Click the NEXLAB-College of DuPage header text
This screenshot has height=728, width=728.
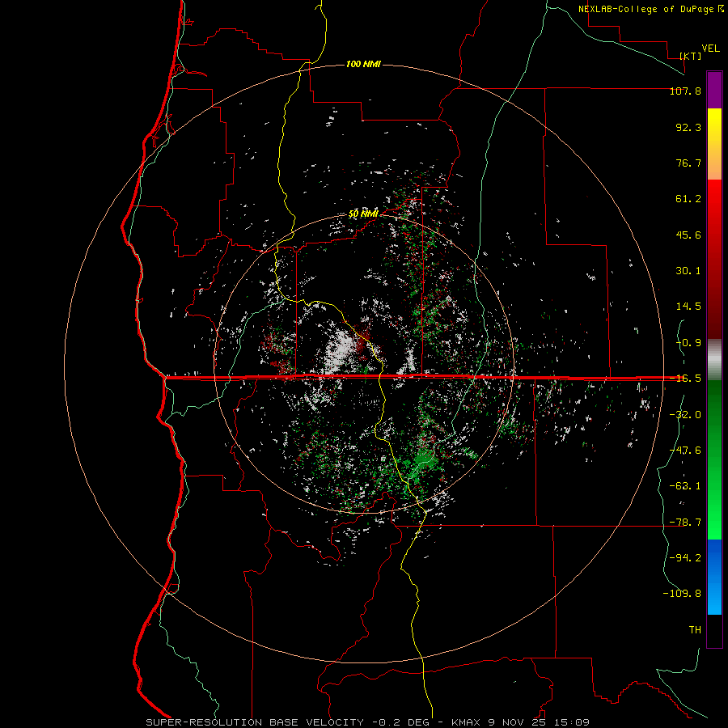650,9
